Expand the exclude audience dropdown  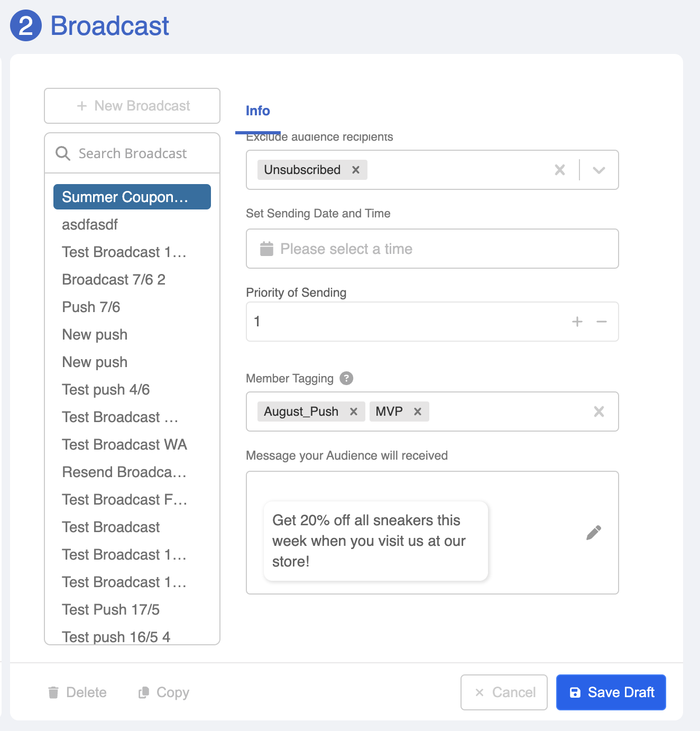tap(598, 170)
